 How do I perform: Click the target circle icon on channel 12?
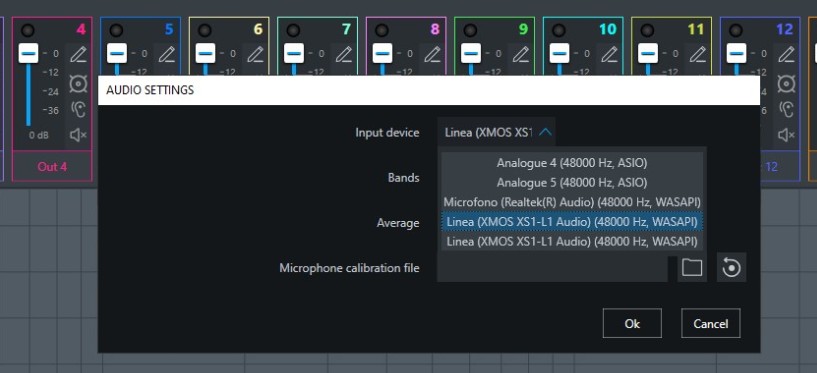coord(786,83)
